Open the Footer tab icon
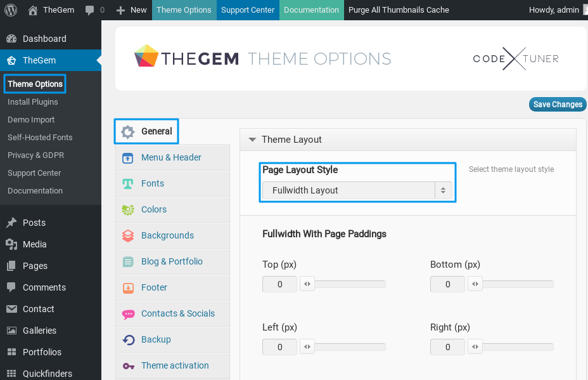Viewport: 588px width, 380px height. pos(128,287)
